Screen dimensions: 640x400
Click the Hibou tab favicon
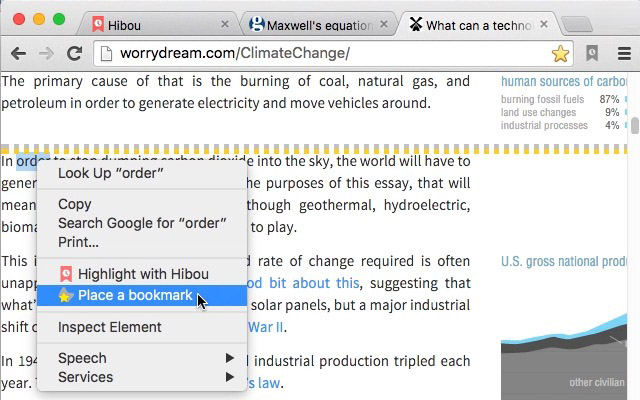(x=98, y=24)
